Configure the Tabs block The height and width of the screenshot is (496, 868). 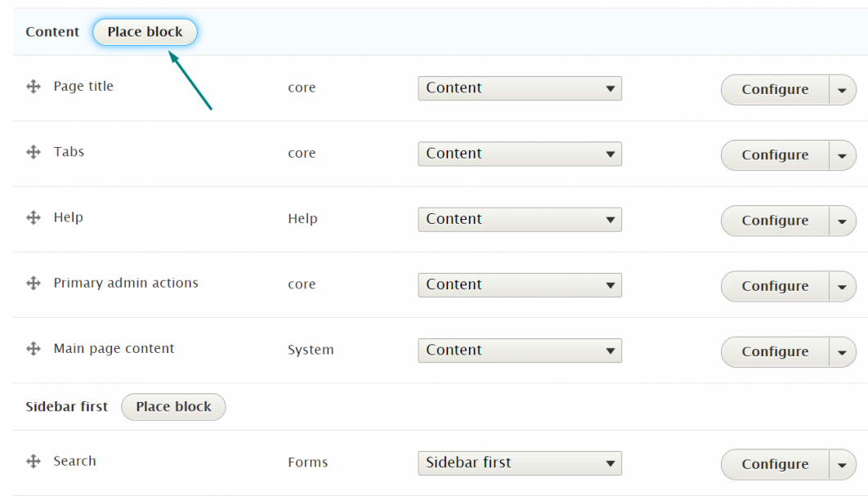click(772, 155)
